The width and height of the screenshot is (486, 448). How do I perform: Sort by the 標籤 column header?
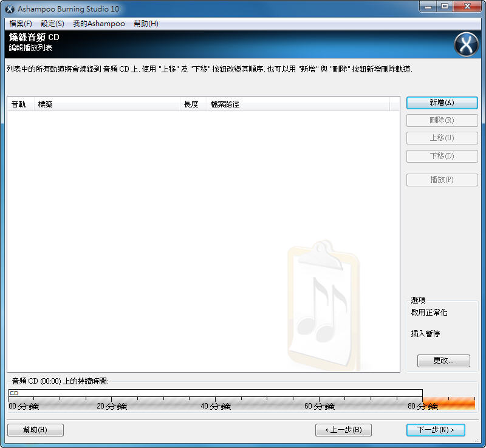107,104
